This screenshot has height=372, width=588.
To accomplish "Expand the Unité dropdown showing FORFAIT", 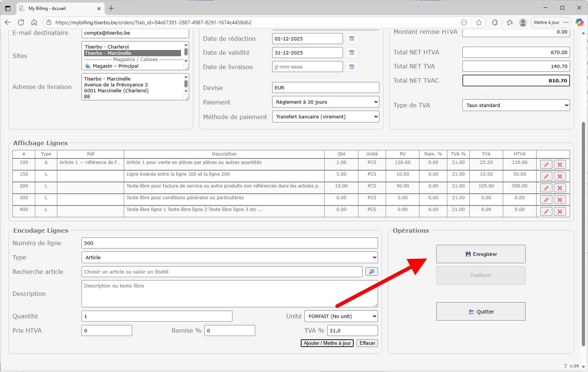I will pyautogui.click(x=341, y=316).
